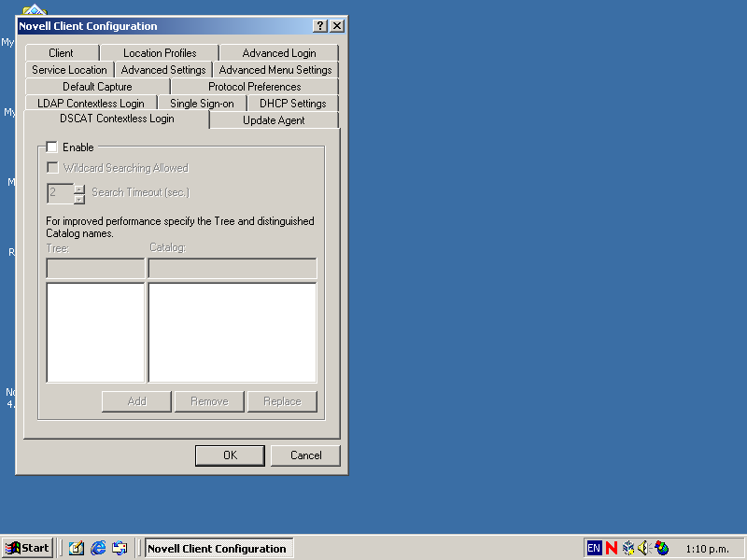This screenshot has height=560, width=747.
Task: Select LDAP Contextless Login tab
Action: click(x=91, y=104)
